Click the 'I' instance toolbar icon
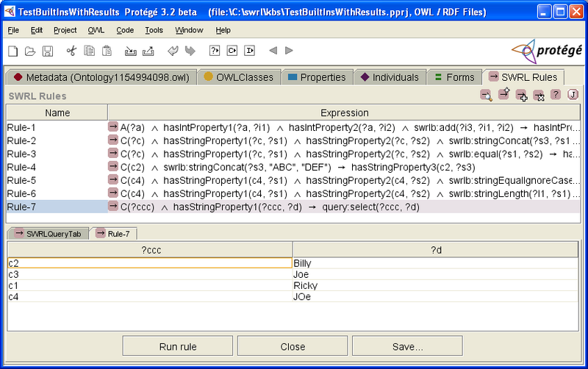 tap(250, 50)
